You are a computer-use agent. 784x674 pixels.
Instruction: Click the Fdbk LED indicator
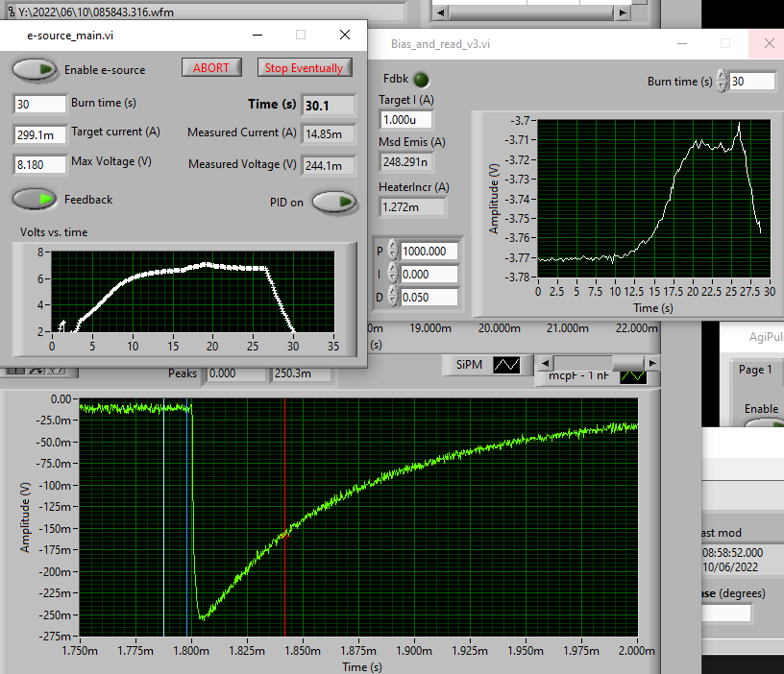[420, 79]
